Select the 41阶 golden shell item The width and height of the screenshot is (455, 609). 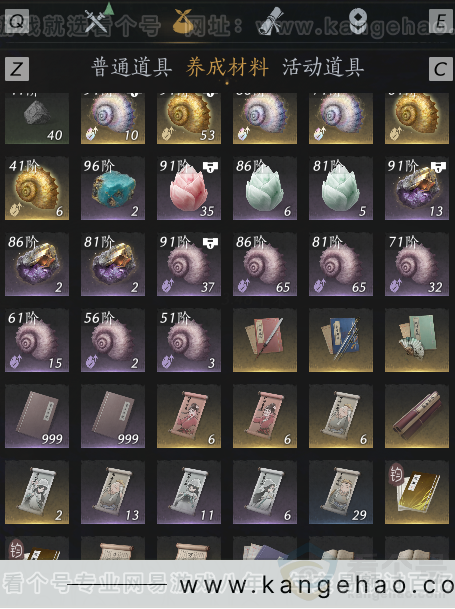[x=37, y=188]
